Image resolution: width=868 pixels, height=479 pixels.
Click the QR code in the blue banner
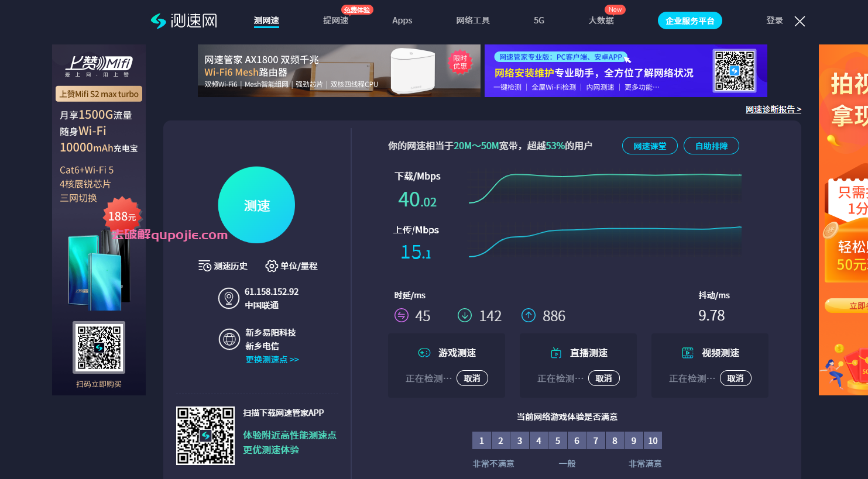coord(735,70)
